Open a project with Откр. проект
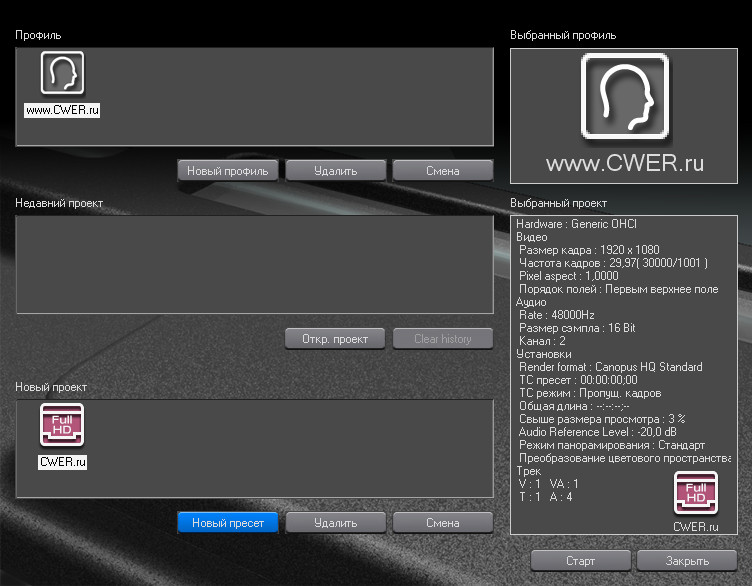Image resolution: width=752 pixels, height=586 pixels. coord(335,338)
